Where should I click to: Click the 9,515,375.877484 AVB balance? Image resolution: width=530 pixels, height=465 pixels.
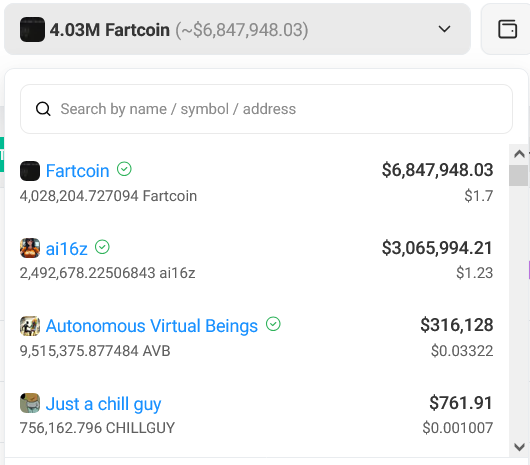point(95,351)
